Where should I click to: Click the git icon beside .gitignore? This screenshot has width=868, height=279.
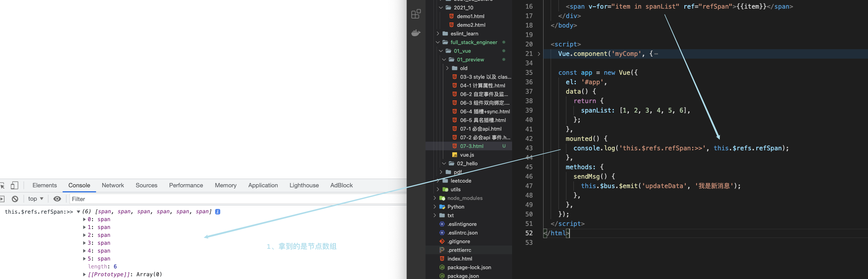(442, 241)
